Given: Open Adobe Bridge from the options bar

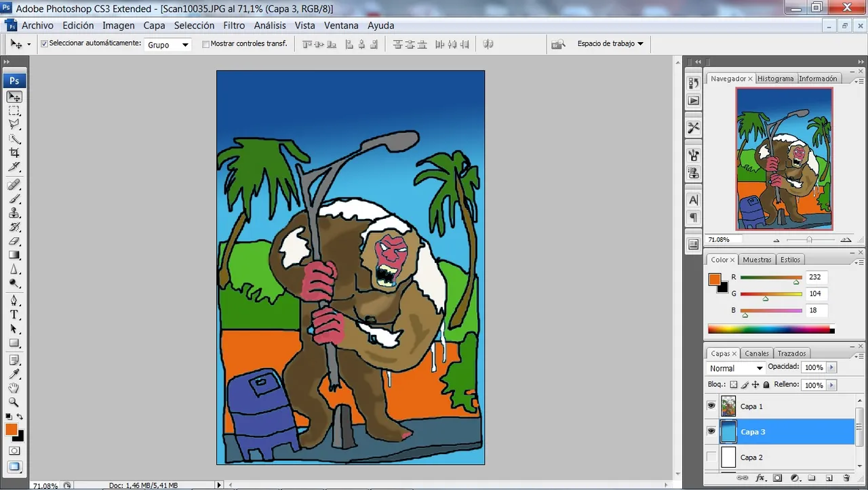Looking at the screenshot, I should (x=558, y=44).
